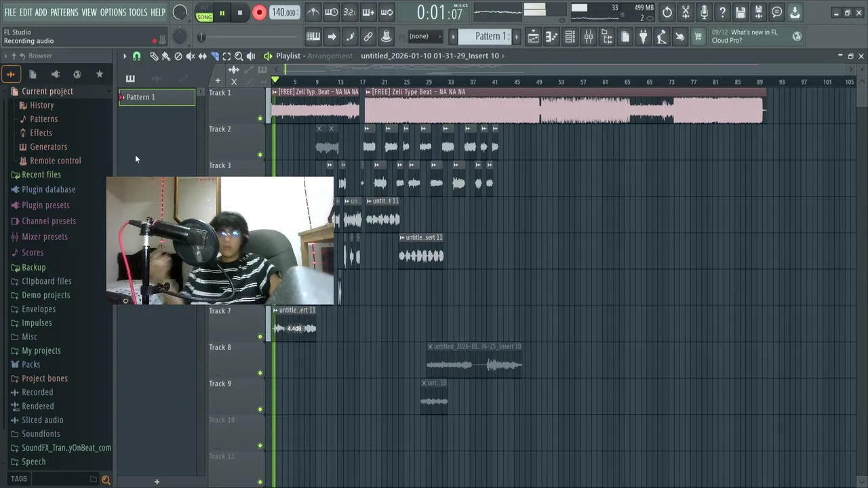Select the mute tool in playlist
Image resolution: width=868 pixels, height=488 pixels.
(x=191, y=56)
